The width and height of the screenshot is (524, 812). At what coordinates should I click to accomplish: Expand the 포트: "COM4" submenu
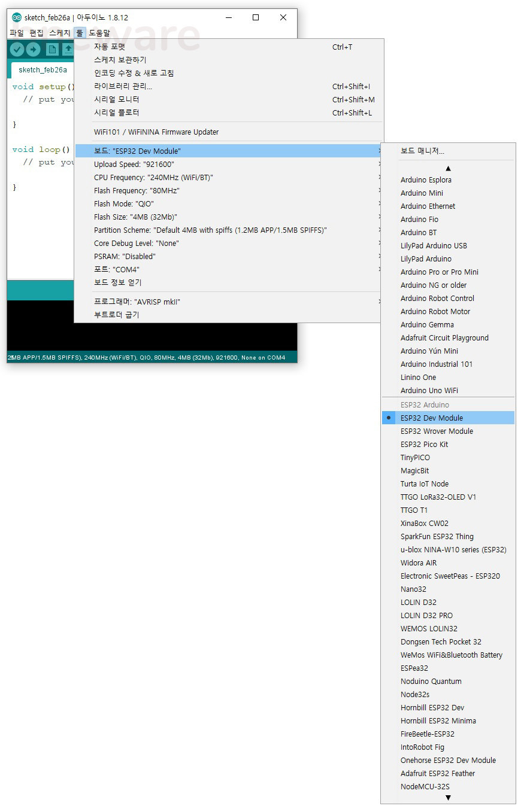pyautogui.click(x=229, y=269)
